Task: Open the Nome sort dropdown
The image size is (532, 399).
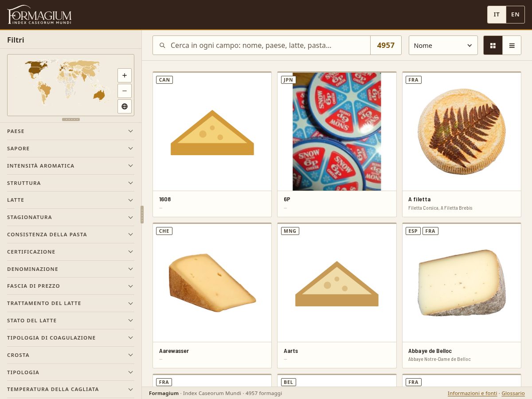Action: 443,45
